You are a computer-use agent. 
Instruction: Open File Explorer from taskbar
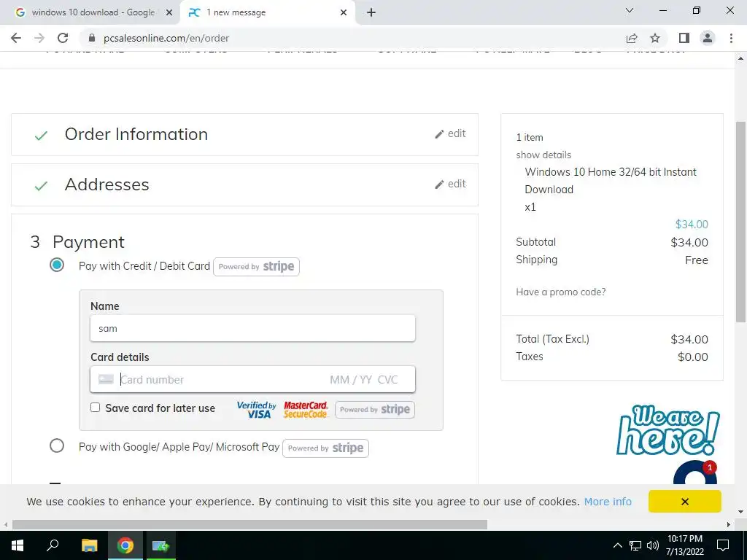[x=89, y=545]
